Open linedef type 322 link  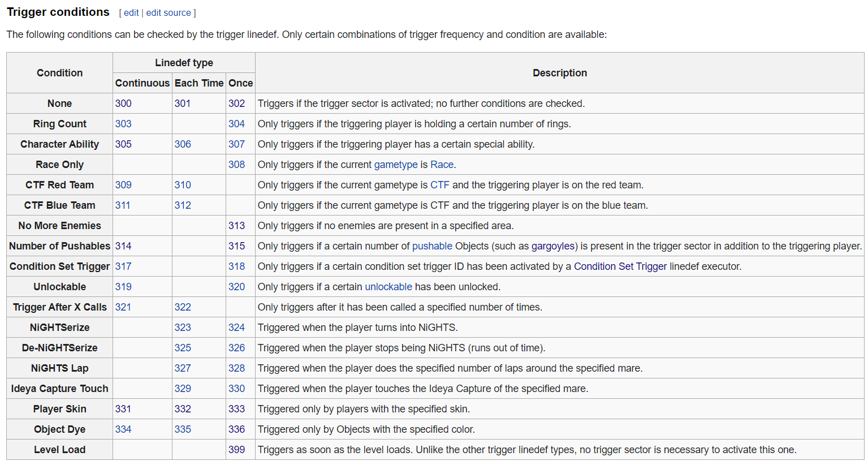(x=183, y=307)
